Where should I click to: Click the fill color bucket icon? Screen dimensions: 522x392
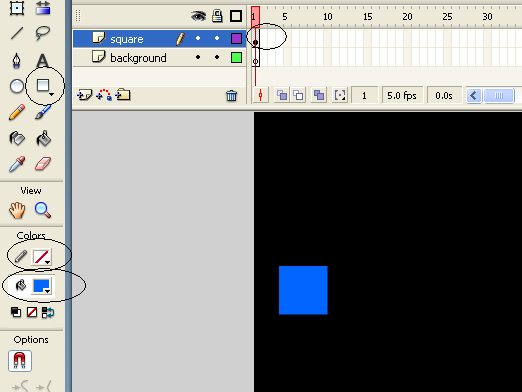21,285
